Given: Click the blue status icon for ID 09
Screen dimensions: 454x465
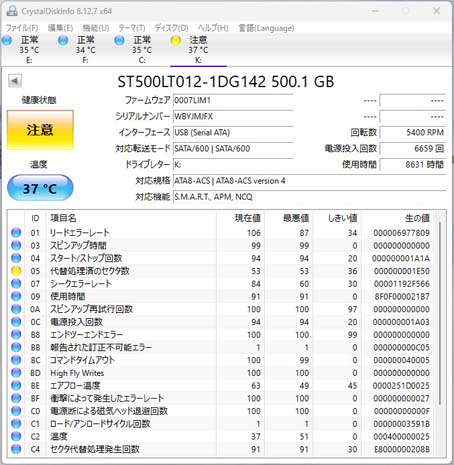Looking at the screenshot, I should click(16, 296).
